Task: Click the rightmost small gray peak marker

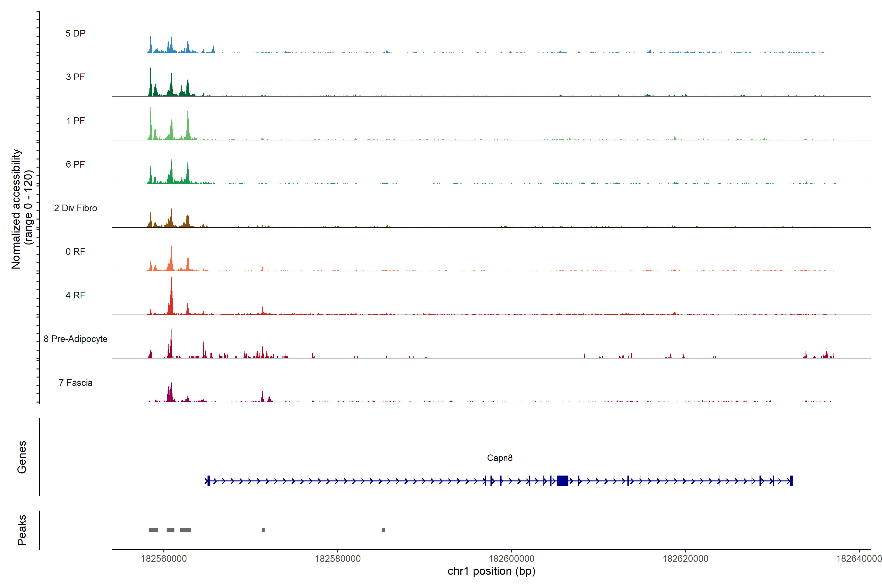Action: click(383, 530)
